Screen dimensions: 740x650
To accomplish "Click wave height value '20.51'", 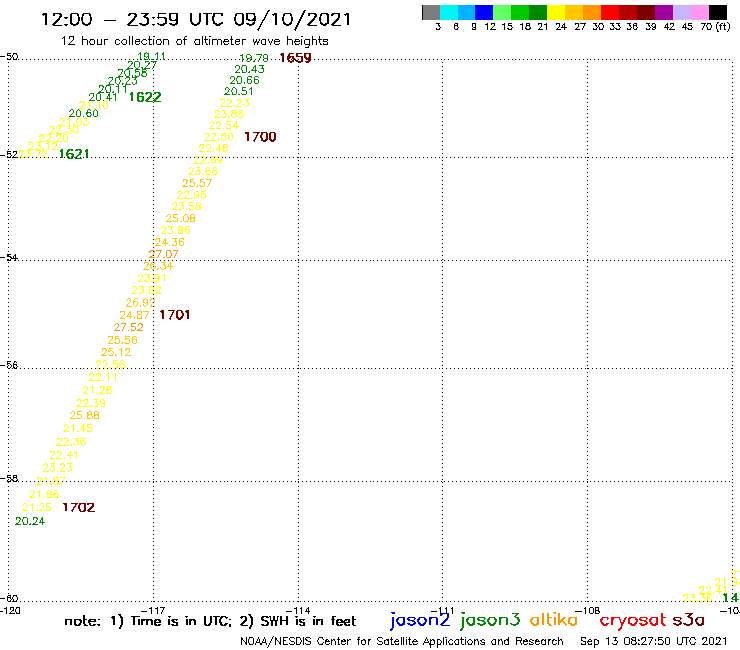I will (238, 92).
